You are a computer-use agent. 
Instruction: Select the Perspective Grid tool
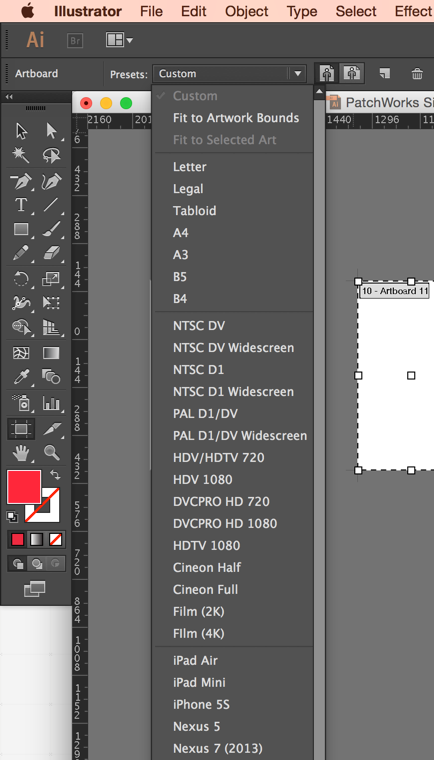click(x=51, y=327)
